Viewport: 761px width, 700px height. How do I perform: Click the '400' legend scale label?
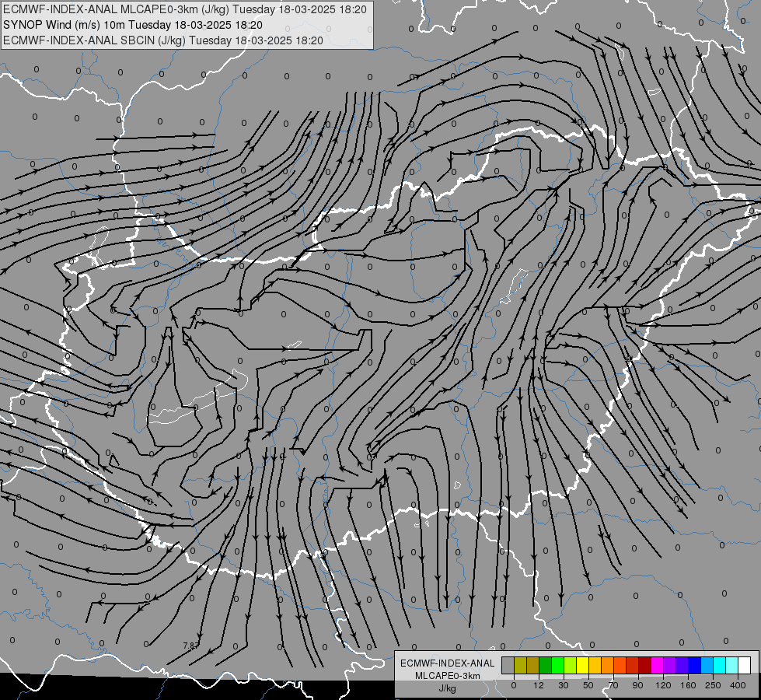(738, 685)
